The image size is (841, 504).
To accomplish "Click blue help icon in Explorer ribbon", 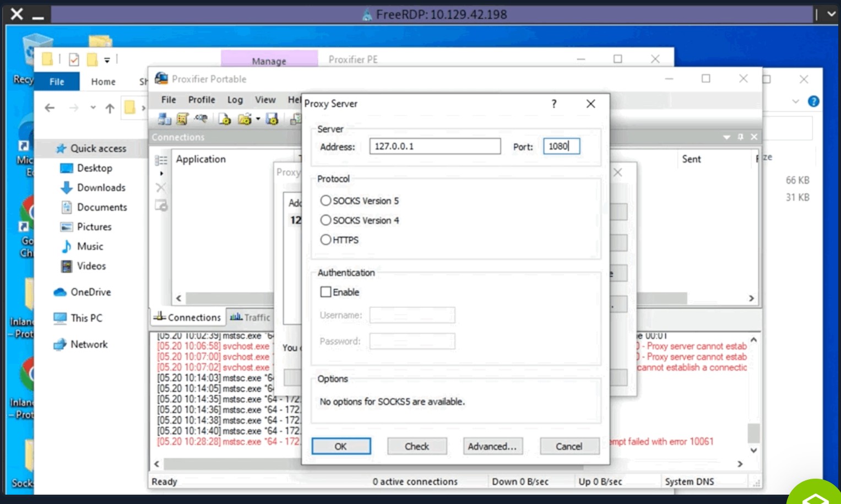I will [x=813, y=101].
